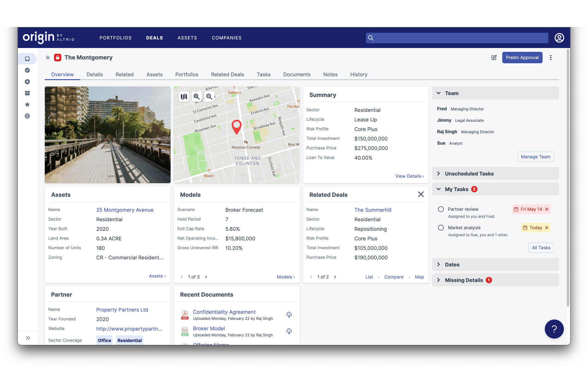Click the Compare link in Related Deals
This screenshot has height=378, width=588.
coord(394,277)
